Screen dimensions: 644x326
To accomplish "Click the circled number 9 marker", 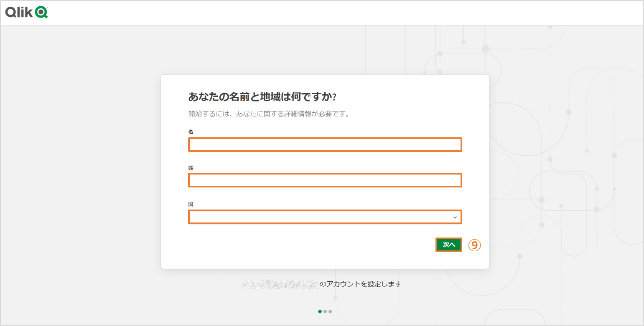I will coord(474,245).
